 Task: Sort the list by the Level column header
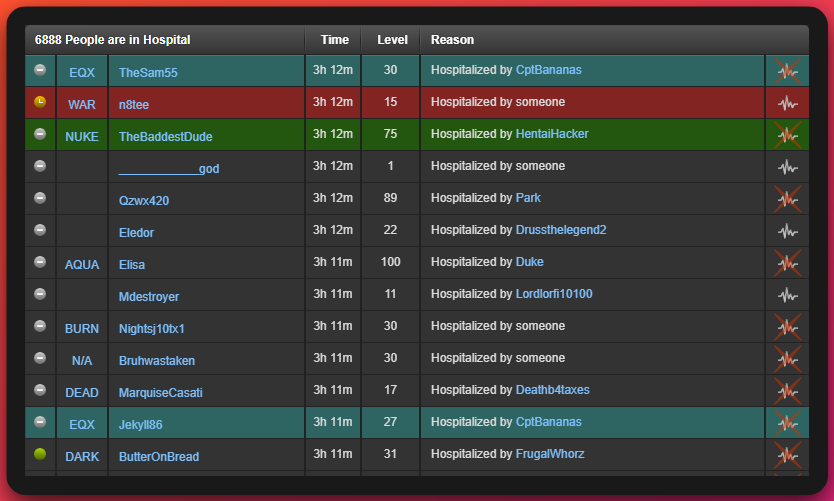click(x=392, y=40)
